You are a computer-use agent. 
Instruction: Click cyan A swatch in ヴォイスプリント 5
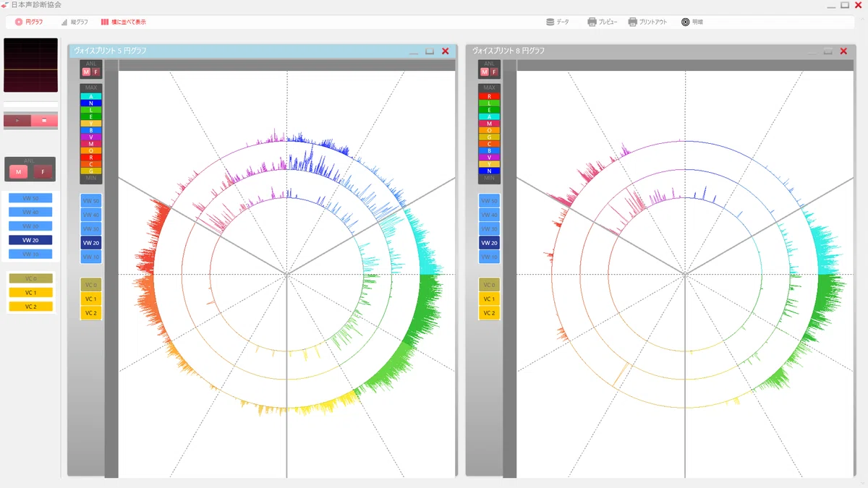tap(91, 96)
